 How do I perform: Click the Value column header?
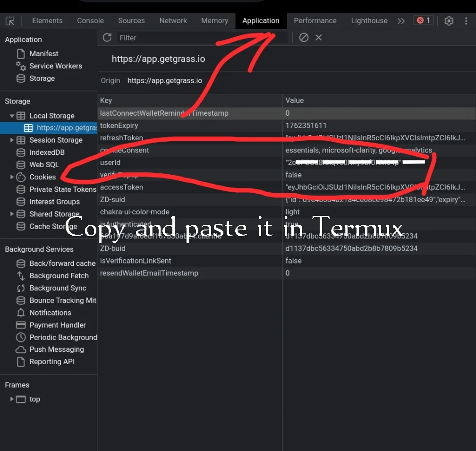pos(379,101)
